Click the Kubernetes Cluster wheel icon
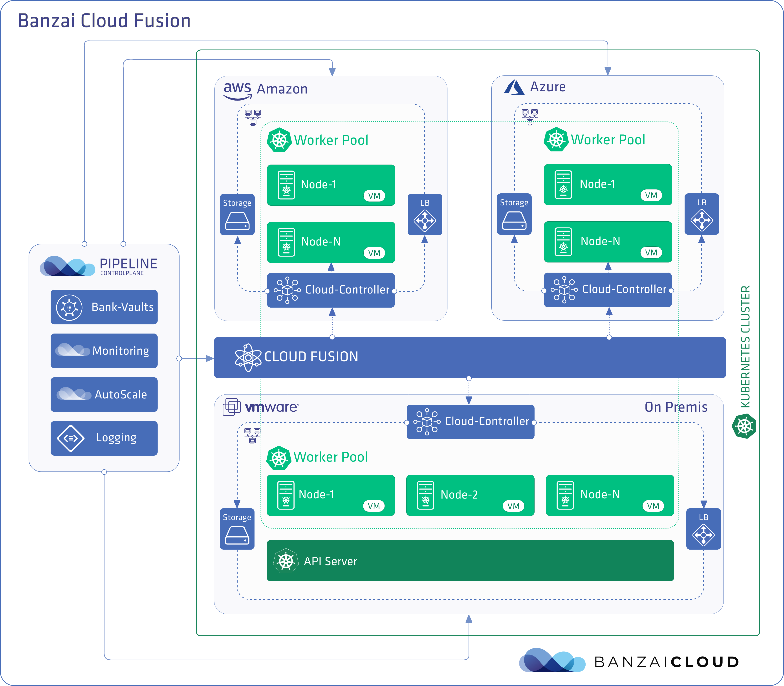 (x=744, y=426)
